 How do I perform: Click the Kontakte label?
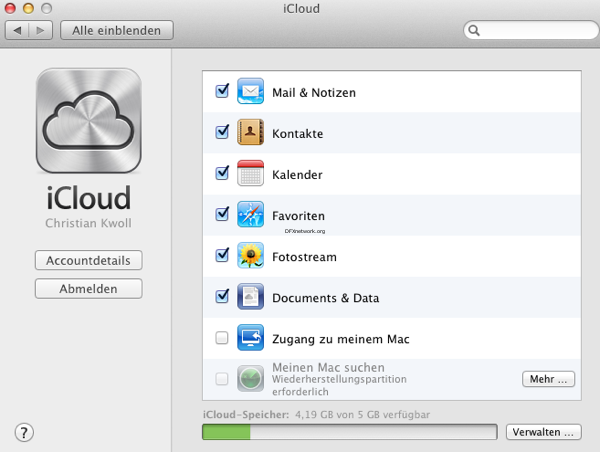pos(297,134)
